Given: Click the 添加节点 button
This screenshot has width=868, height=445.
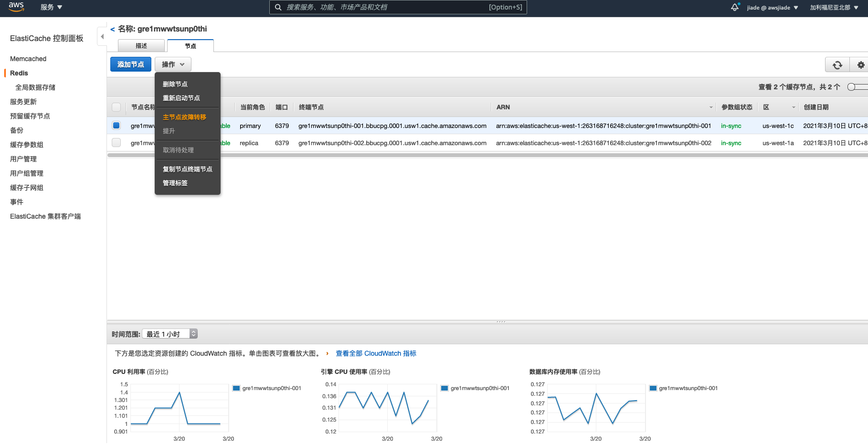Looking at the screenshot, I should [x=130, y=64].
